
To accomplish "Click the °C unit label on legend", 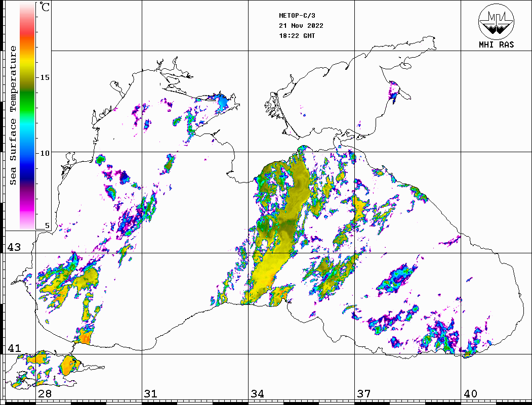I will pos(45,7).
